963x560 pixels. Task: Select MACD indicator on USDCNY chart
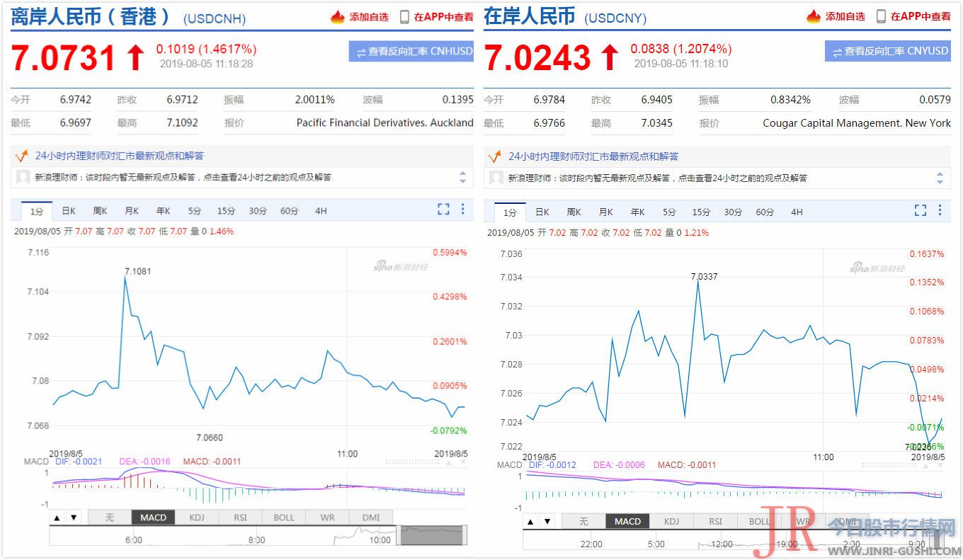[x=627, y=522]
